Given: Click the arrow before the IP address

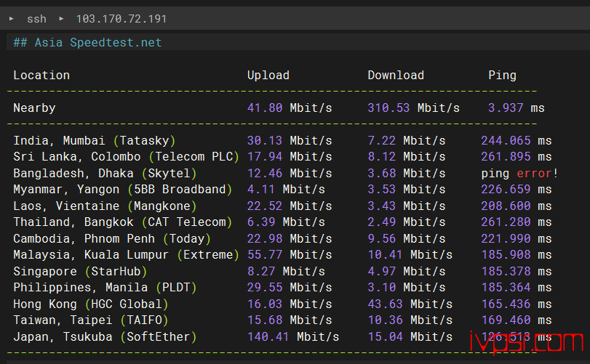Looking at the screenshot, I should pos(61,18).
